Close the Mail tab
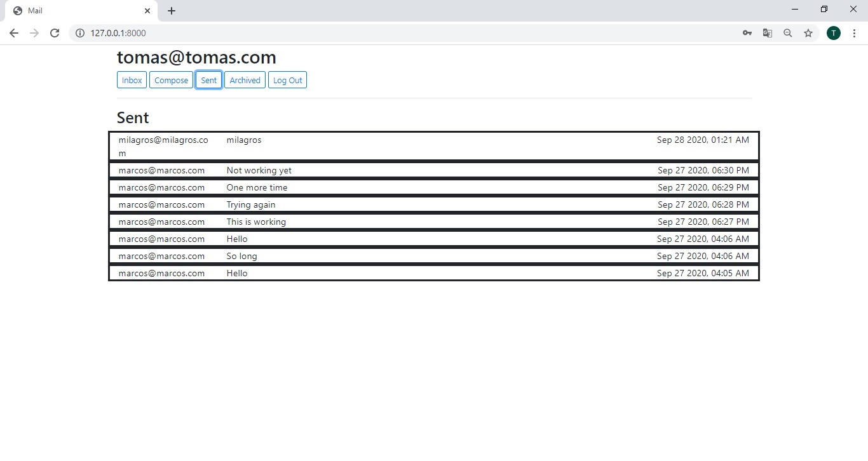This screenshot has height=461, width=868. pos(147,11)
